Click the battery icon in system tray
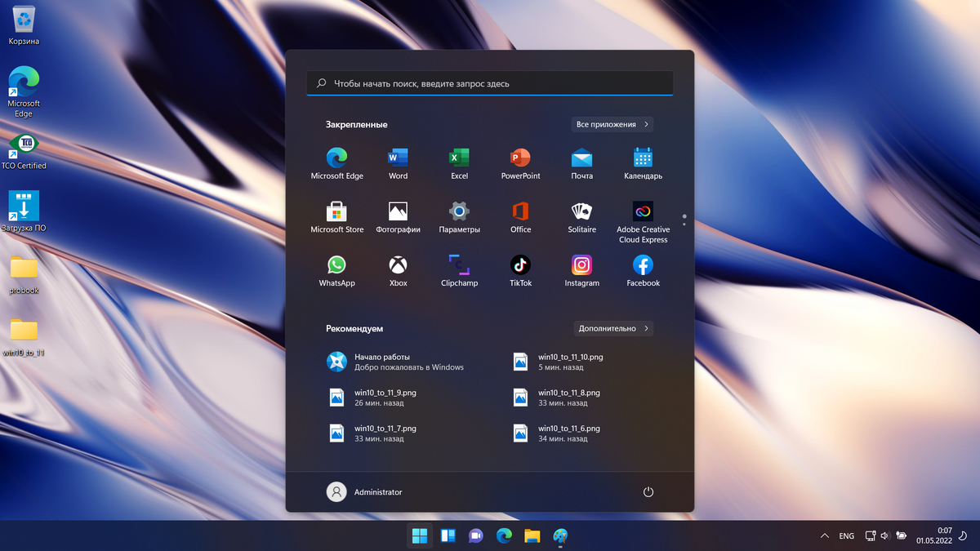 point(901,535)
